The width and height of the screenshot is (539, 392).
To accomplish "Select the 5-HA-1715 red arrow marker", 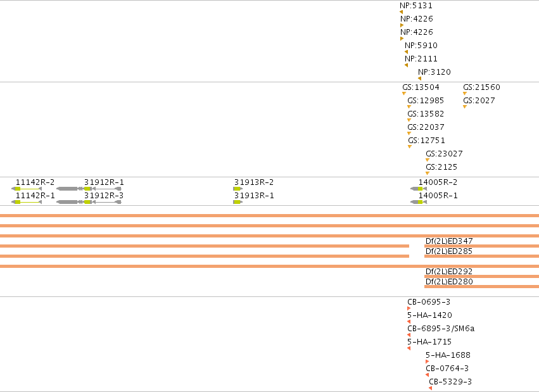I will tap(409, 348).
